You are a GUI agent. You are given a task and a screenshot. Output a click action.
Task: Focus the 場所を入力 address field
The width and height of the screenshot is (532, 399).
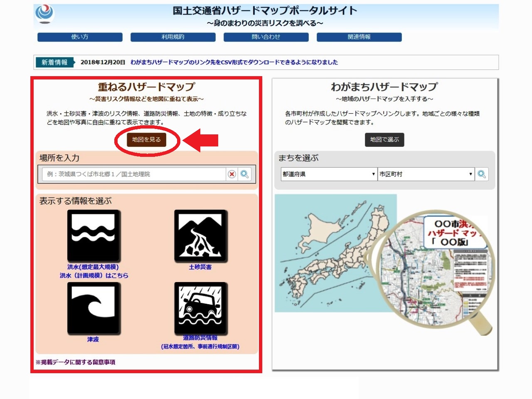[x=134, y=174]
